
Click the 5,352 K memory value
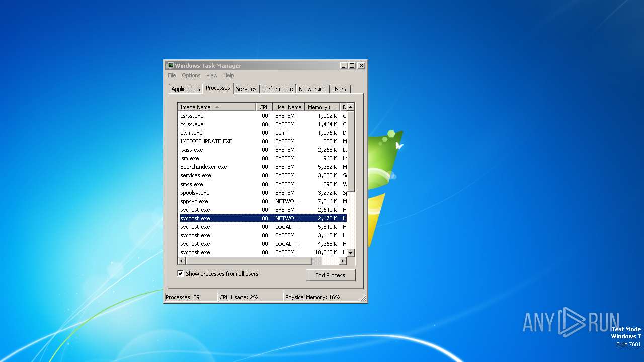(328, 167)
